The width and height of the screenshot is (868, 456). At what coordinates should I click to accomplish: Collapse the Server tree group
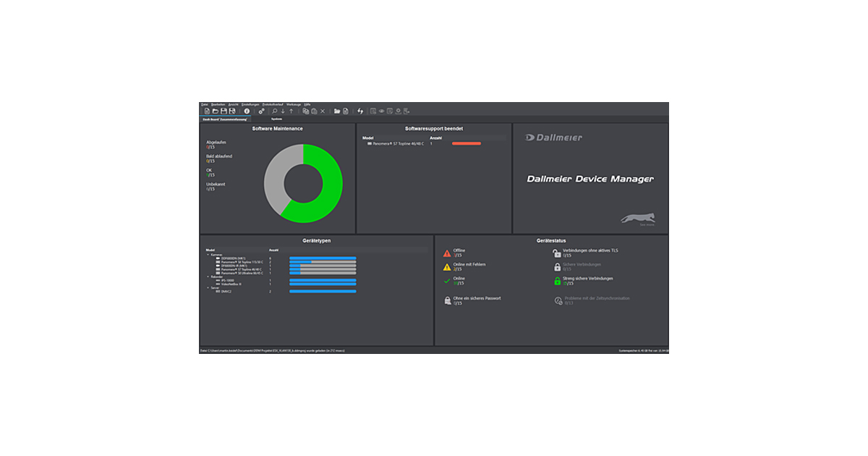208,287
